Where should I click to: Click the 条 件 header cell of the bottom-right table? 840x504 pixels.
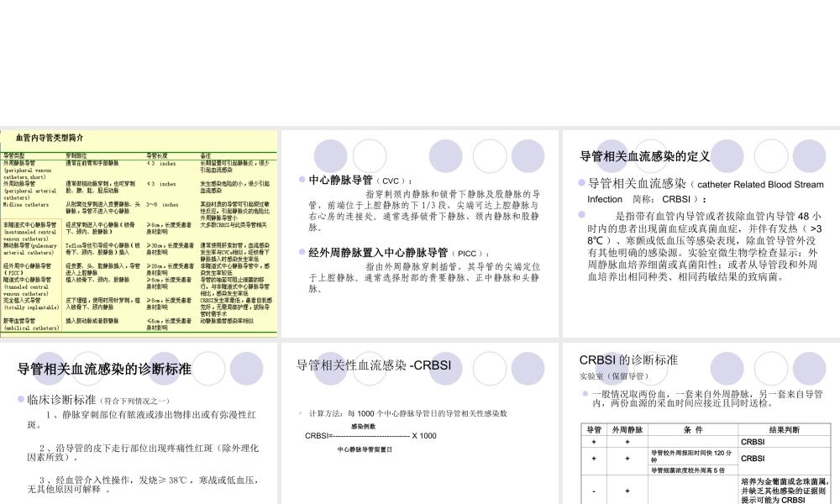693,428
